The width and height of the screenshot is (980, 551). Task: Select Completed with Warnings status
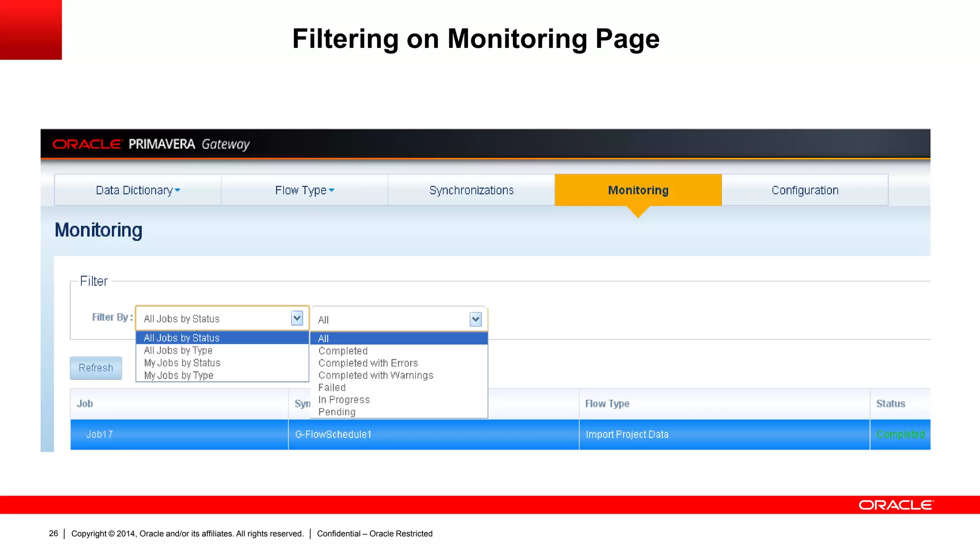[x=399, y=375]
